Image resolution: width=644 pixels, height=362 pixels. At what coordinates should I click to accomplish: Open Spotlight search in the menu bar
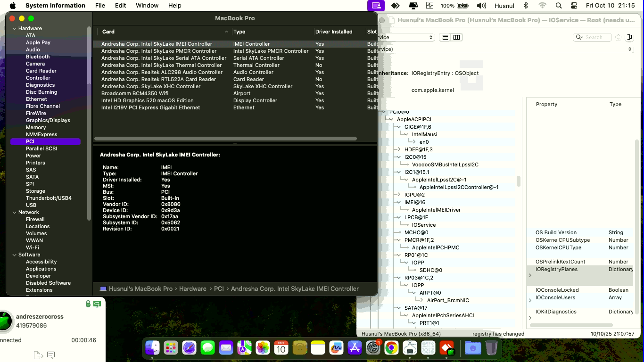[x=559, y=6]
